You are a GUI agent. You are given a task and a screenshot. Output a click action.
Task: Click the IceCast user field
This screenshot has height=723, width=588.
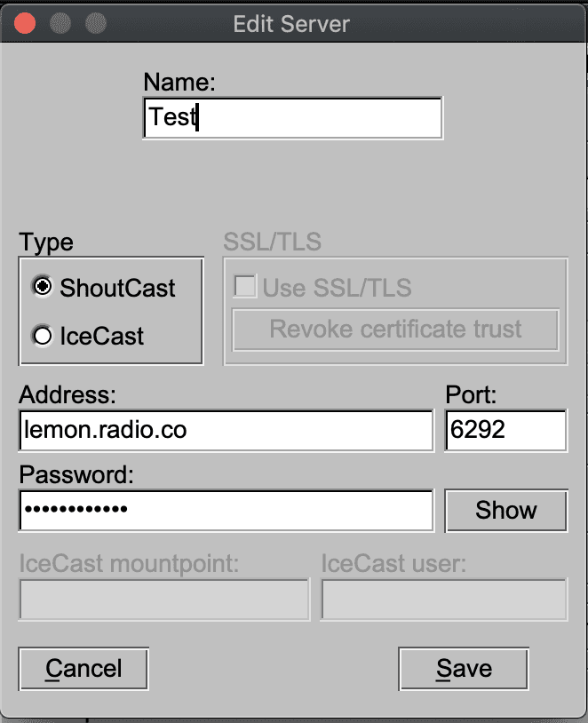pos(444,599)
